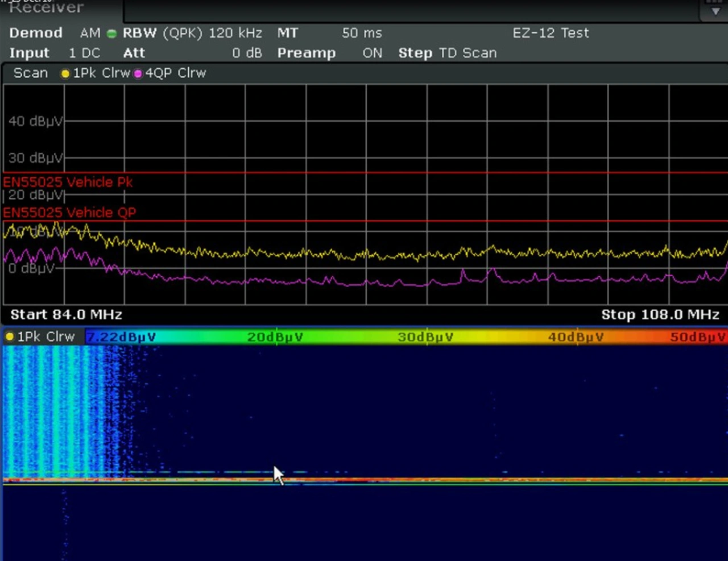Click the EN55025 Vehicle Pk limit line label
The height and width of the screenshot is (561, 728).
(68, 182)
